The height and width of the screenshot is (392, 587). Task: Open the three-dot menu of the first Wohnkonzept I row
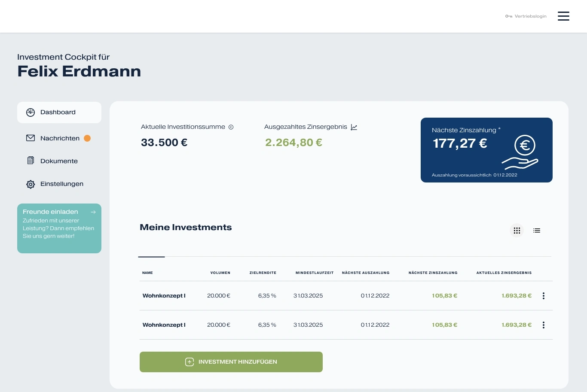(x=544, y=296)
